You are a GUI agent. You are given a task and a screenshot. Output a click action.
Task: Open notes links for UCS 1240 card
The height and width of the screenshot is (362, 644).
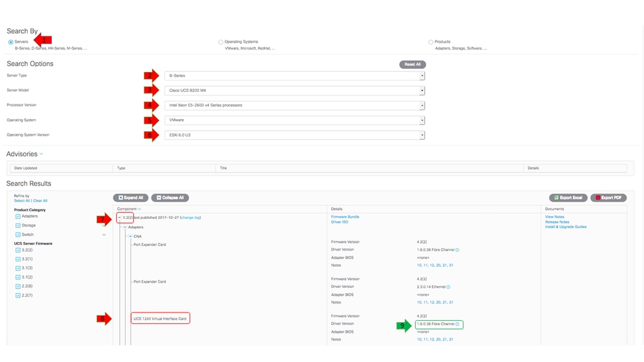pyautogui.click(x=435, y=339)
